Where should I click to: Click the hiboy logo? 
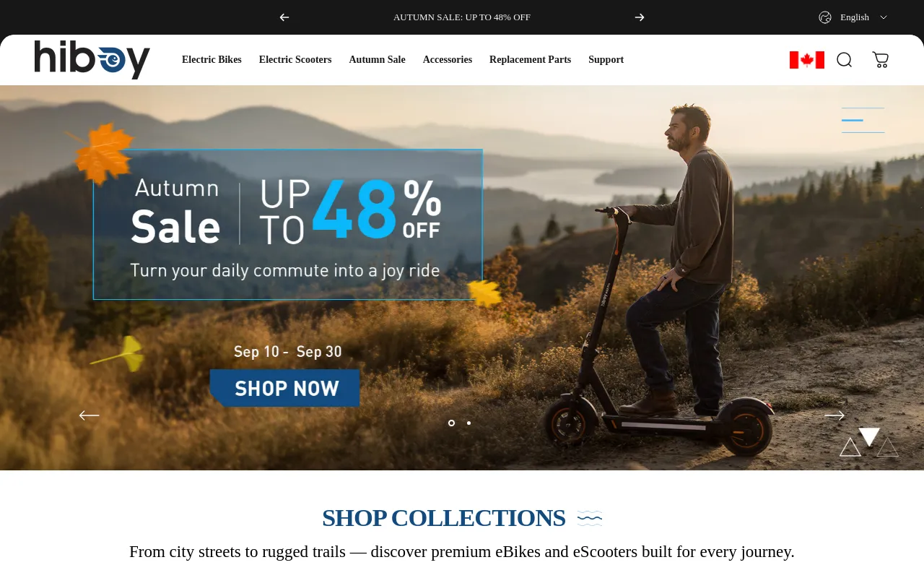tap(92, 60)
